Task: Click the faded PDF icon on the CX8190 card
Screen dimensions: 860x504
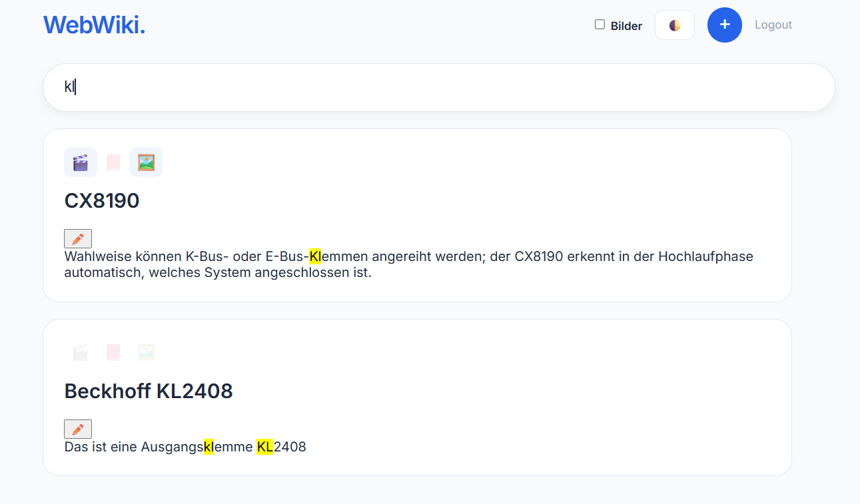Action: [113, 162]
